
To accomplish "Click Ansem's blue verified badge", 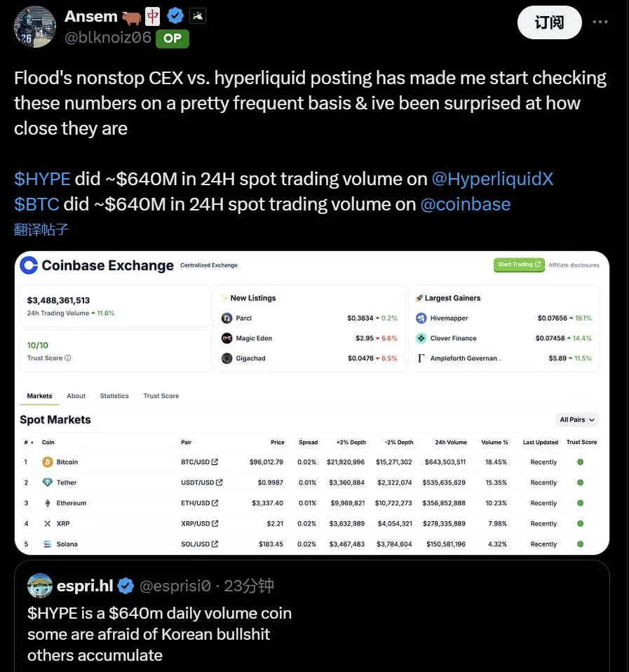I will (175, 15).
